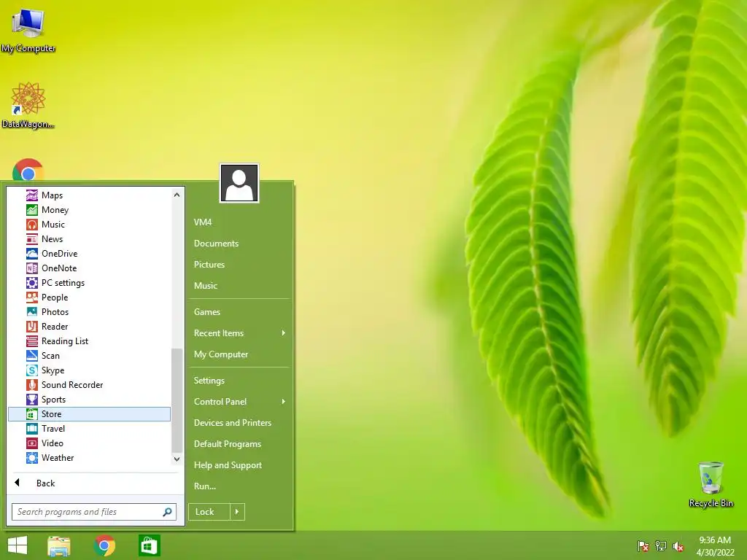Launch OneDrive from its cloud icon
This screenshot has width=747, height=560.
32,254
